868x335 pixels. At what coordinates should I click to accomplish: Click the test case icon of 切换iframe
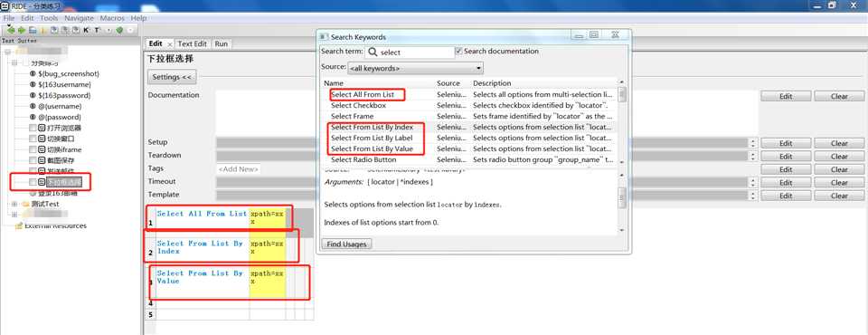click(x=42, y=149)
